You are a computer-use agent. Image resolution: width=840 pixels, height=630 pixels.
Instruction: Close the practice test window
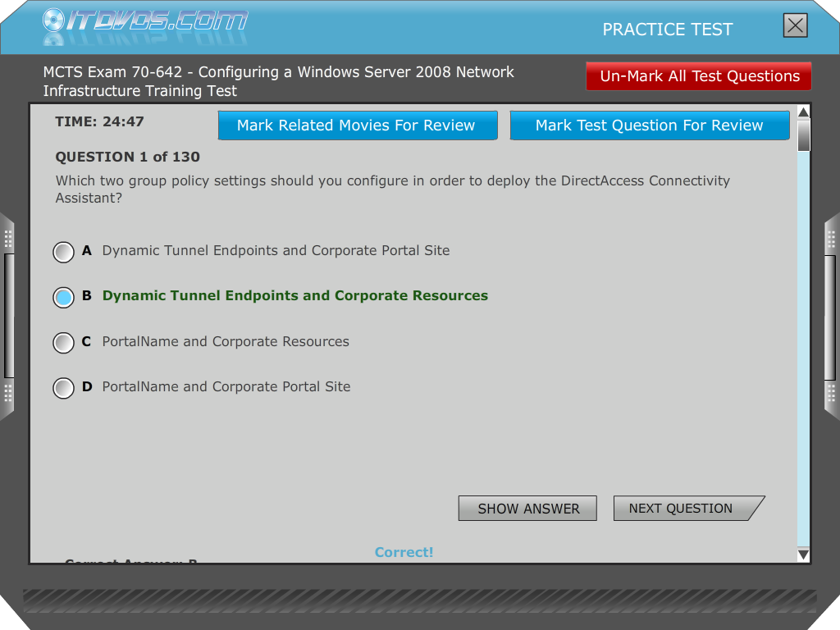tap(795, 25)
